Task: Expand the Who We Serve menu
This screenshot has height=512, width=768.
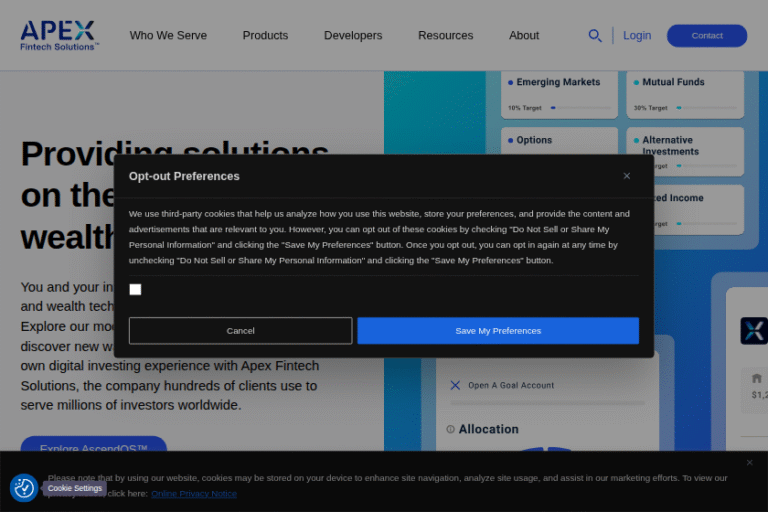Action: point(168,35)
